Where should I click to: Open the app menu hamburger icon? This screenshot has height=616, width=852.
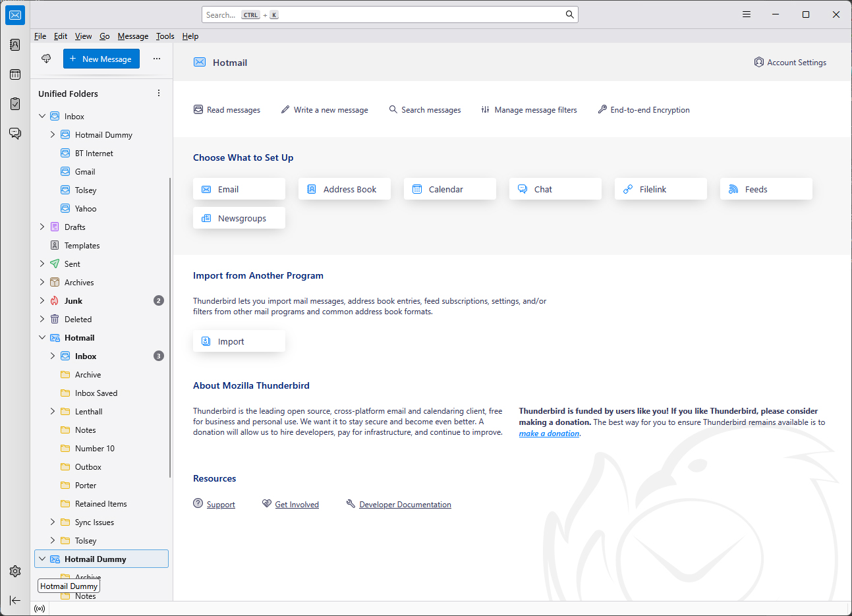[747, 14]
